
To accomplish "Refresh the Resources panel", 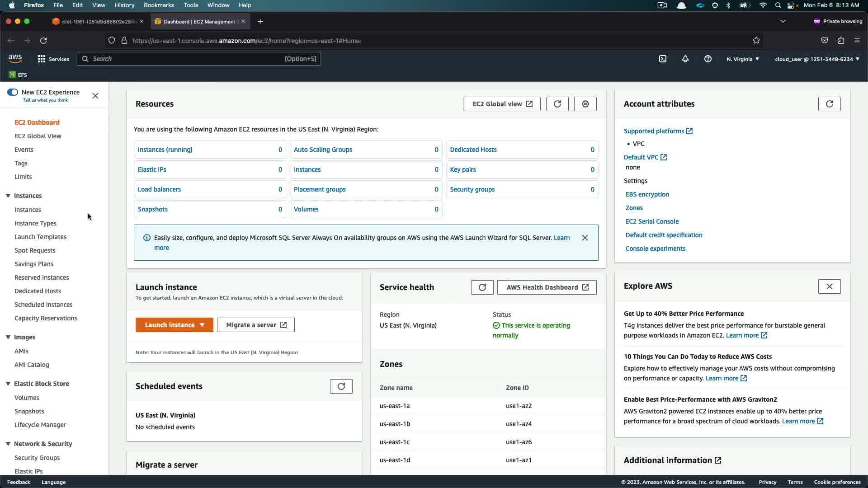I will (557, 104).
